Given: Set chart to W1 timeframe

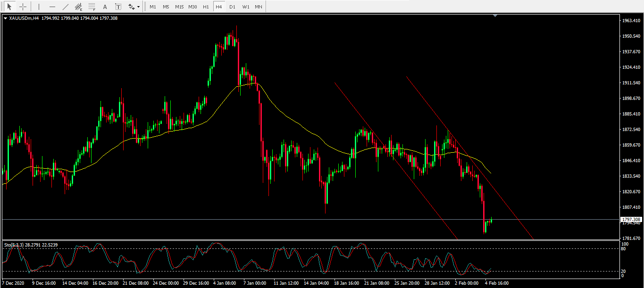Looking at the screenshot, I should (x=245, y=7).
